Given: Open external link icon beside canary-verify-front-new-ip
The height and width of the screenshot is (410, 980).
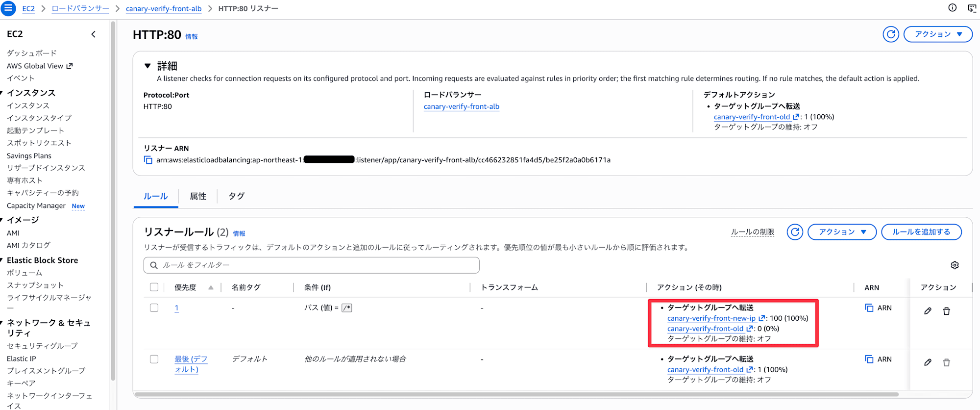Looking at the screenshot, I should (x=762, y=318).
